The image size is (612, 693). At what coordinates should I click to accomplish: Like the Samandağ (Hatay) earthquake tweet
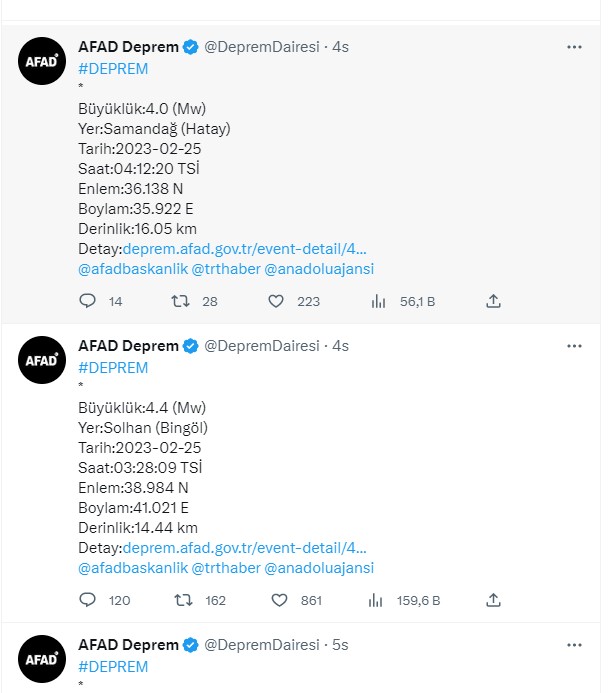click(276, 301)
